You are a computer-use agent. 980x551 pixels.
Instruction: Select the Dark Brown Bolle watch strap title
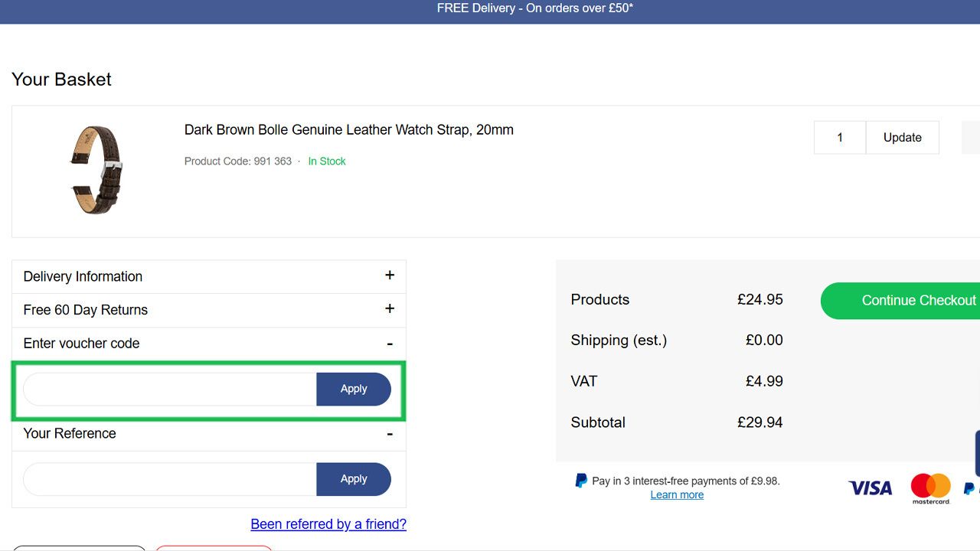[x=348, y=129]
